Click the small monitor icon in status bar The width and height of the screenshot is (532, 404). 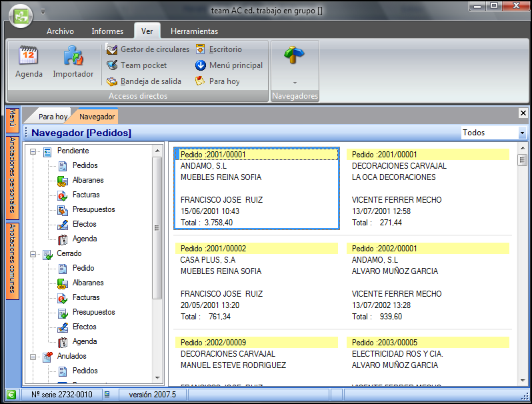coord(107,394)
